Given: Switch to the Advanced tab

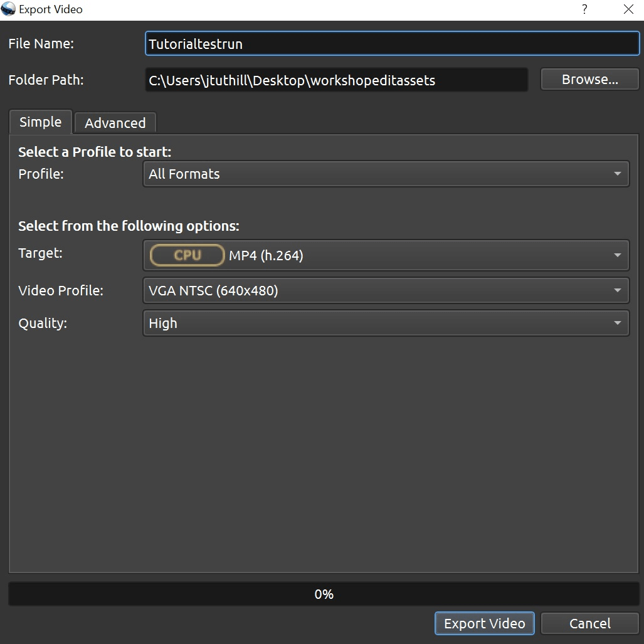Looking at the screenshot, I should coord(115,123).
